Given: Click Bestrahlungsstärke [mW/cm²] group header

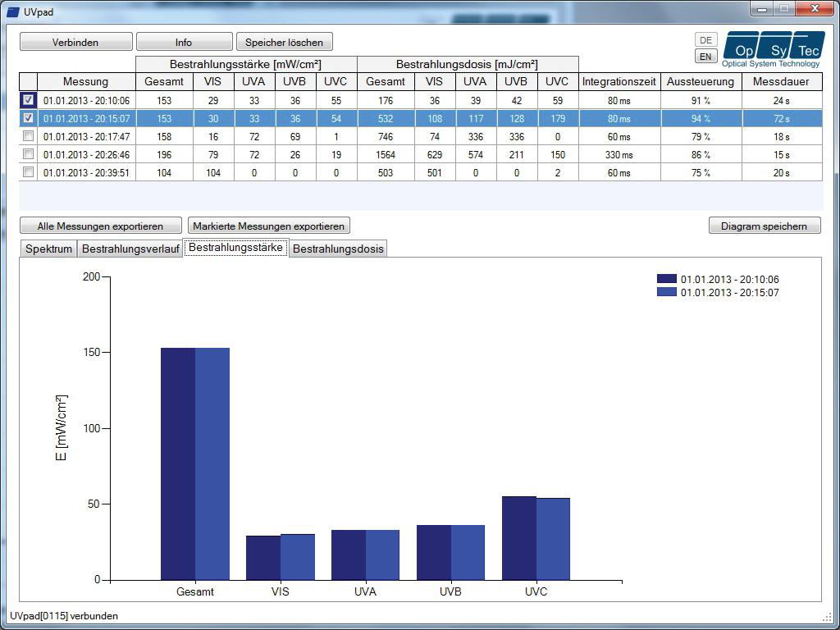Looking at the screenshot, I should click(246, 64).
